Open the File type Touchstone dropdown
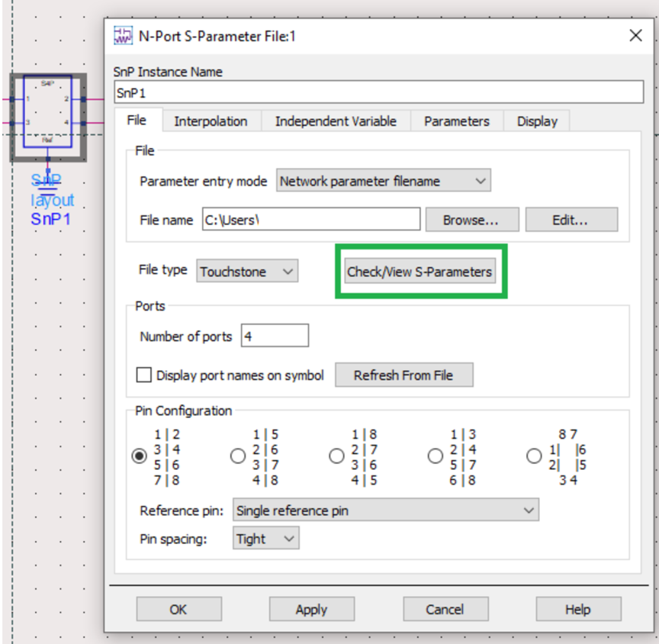This screenshot has height=644, width=659. tap(247, 271)
